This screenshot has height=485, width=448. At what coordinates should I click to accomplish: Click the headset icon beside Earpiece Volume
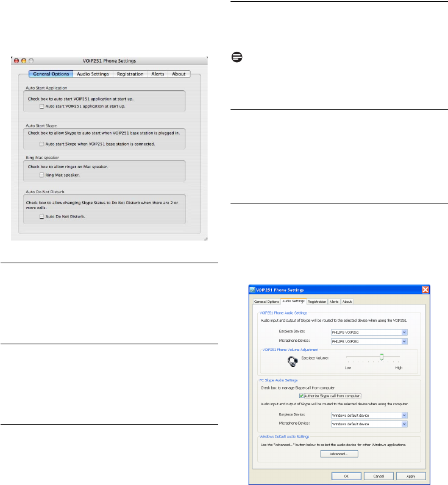293,361
